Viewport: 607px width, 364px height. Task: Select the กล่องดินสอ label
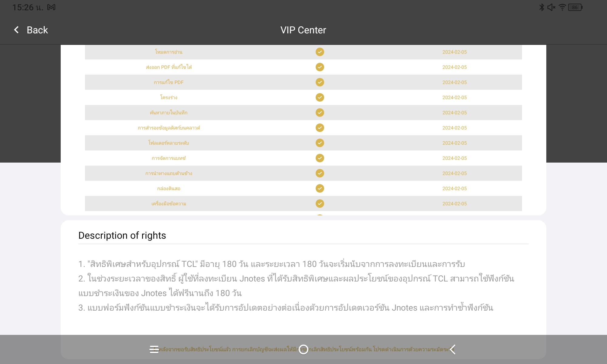point(169,188)
